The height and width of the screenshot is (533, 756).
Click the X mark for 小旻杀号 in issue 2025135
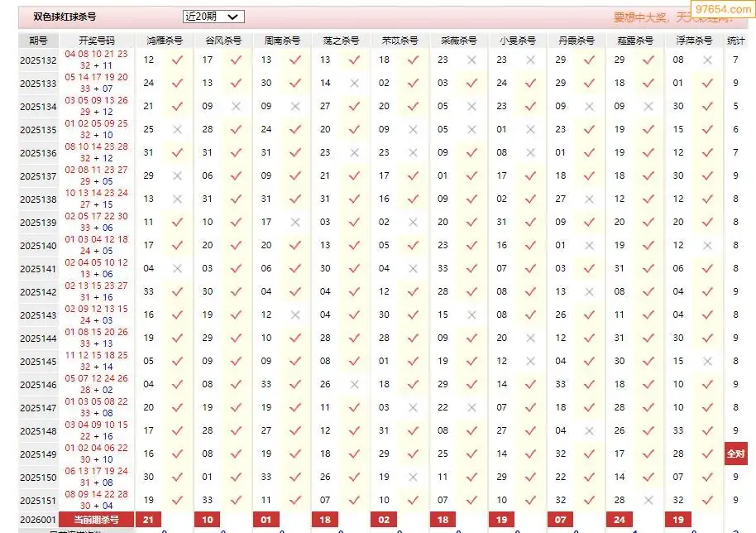[x=530, y=130]
